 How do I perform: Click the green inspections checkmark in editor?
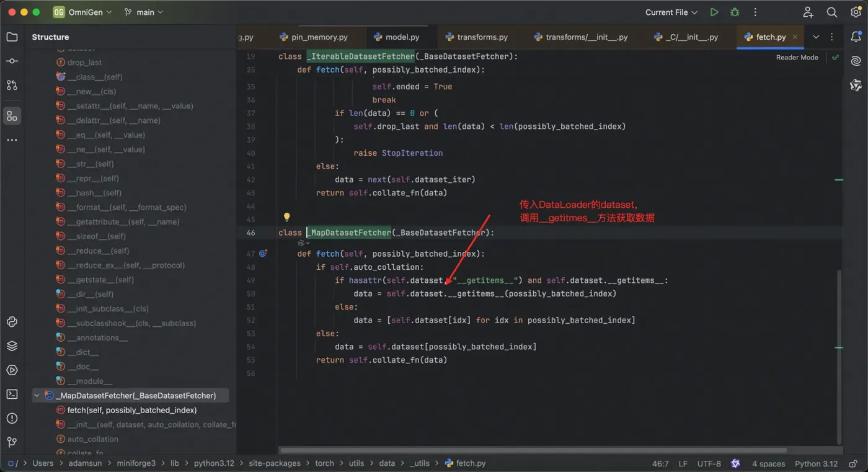(x=835, y=57)
